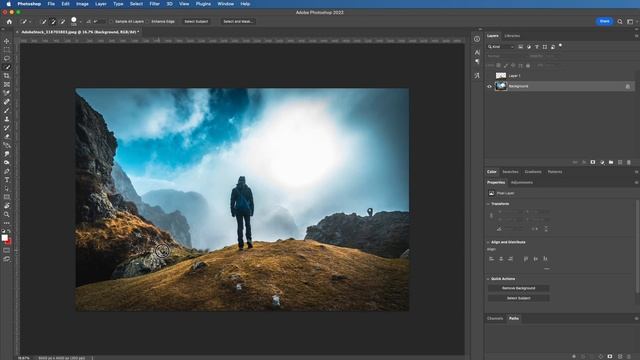Viewport: 640px width, 360px height.
Task: Toggle adjustment layer filter icon
Action: [529, 47]
